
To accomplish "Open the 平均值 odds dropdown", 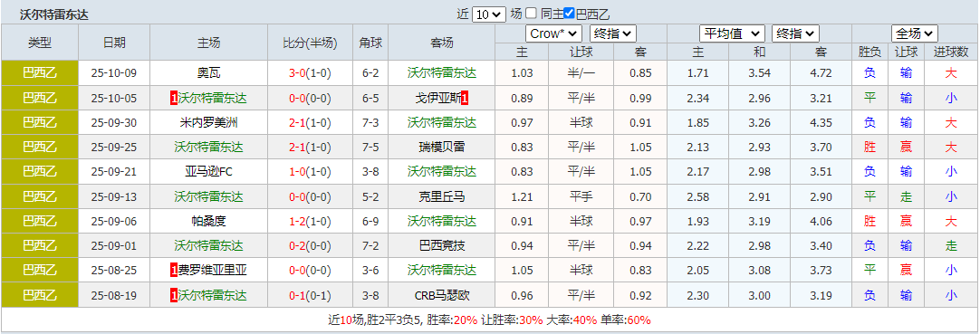I will coord(732,33).
